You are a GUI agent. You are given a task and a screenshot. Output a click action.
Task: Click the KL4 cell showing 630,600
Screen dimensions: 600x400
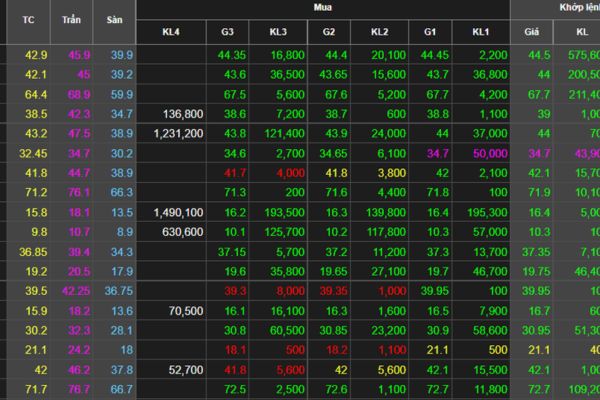point(183,231)
